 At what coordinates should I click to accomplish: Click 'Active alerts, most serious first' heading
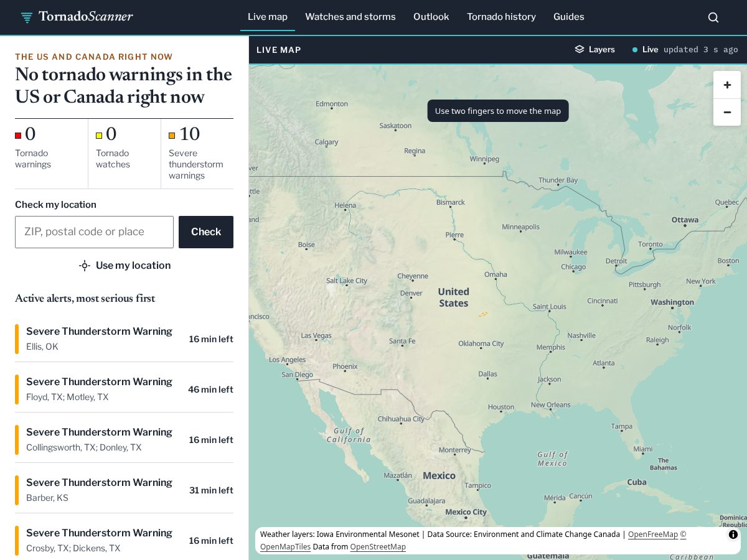85,299
